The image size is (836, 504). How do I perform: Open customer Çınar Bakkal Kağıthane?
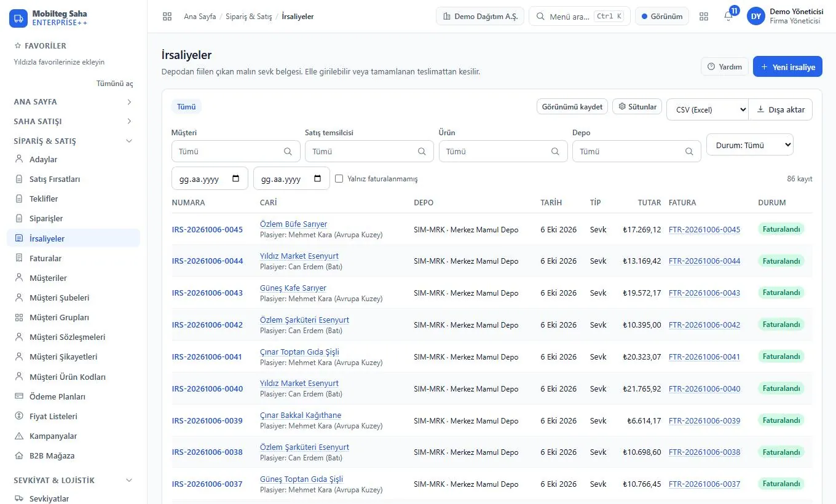(301, 415)
